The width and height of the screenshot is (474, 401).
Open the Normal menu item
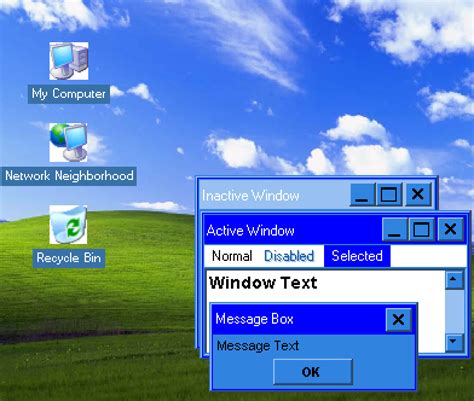[232, 256]
